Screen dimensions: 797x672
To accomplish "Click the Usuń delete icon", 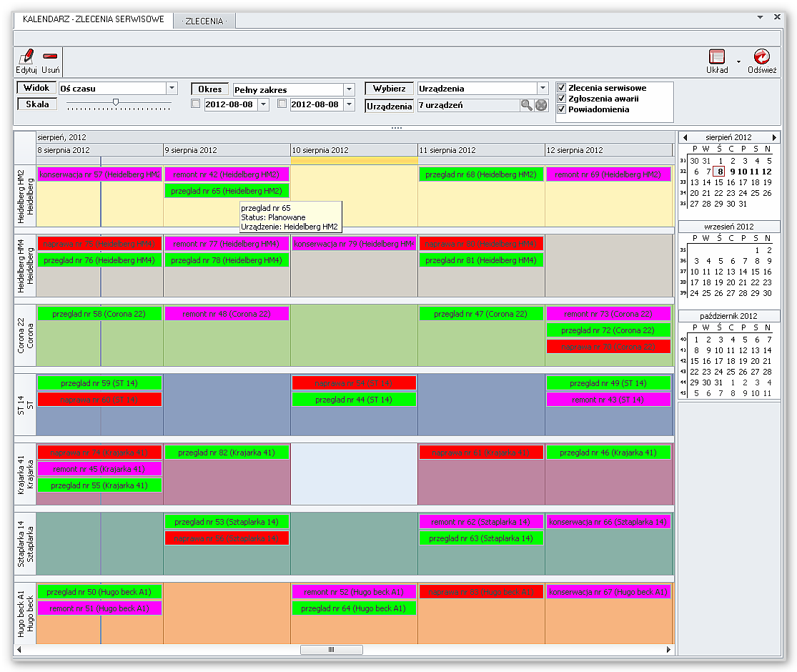I will click(50, 57).
